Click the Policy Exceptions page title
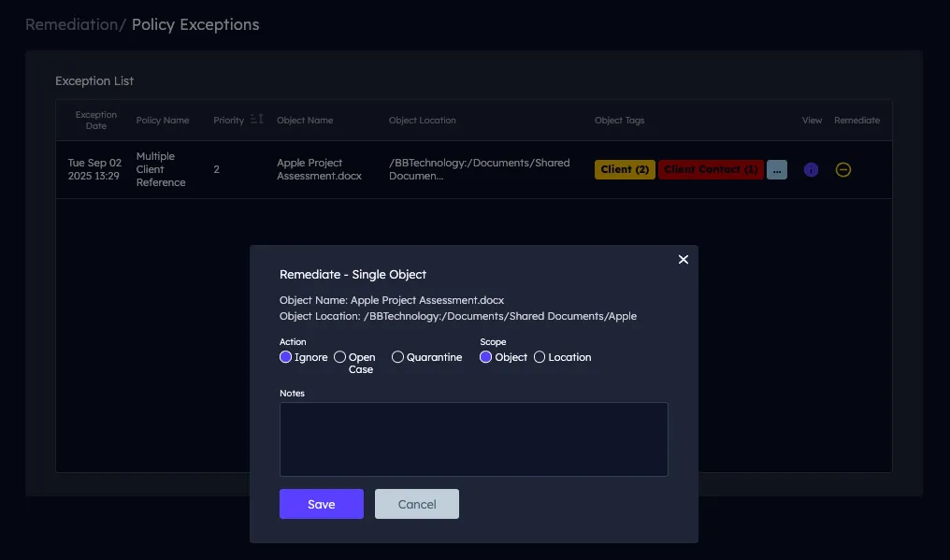 coord(195,25)
